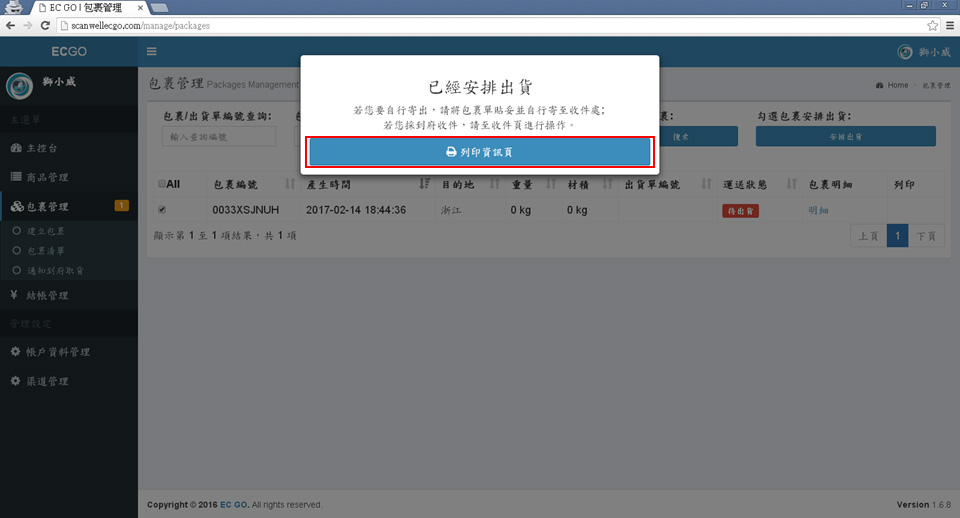Click the Home breadcrumb link
Viewport: 960px width, 518px height.
click(897, 86)
